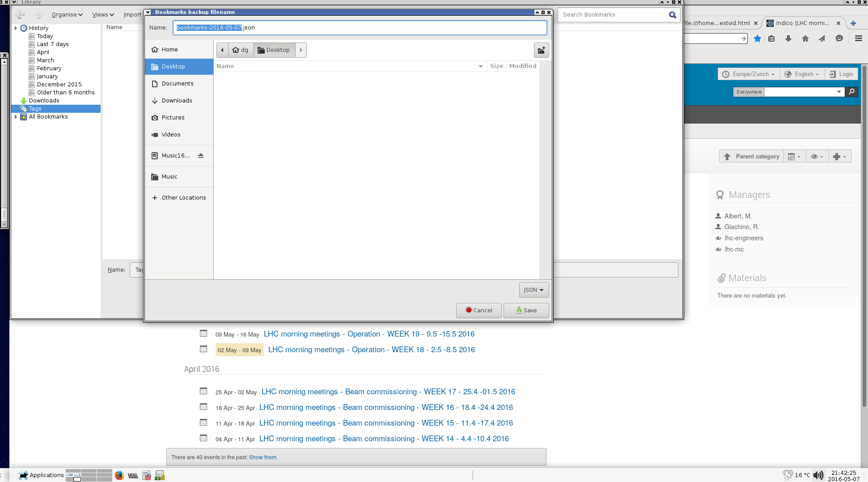Select Music folder in save dialog sidebar
868x482 pixels.
tap(179, 177)
